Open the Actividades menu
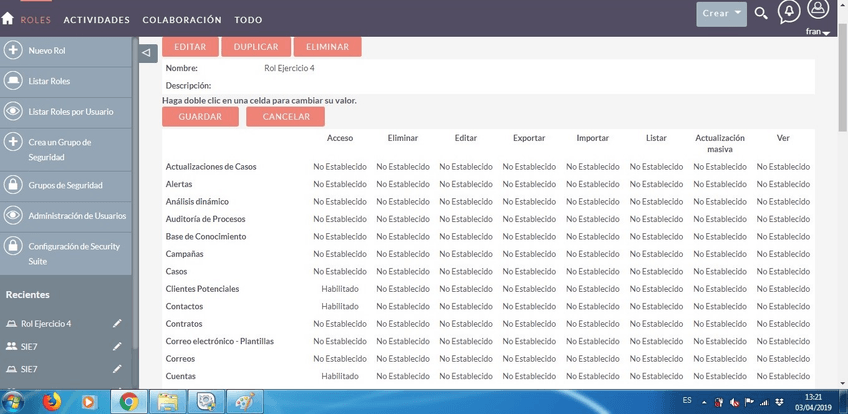Viewport: 848px width, 414px height. click(97, 20)
